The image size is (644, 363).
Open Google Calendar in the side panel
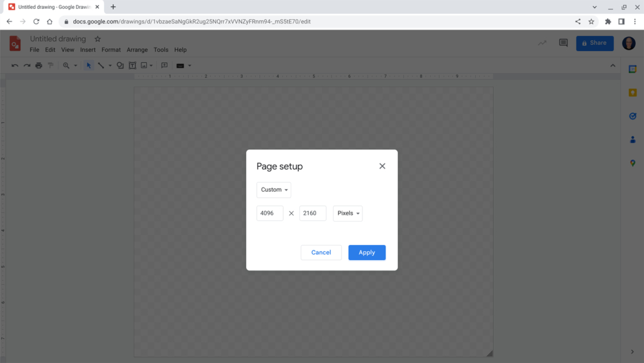coord(632,69)
